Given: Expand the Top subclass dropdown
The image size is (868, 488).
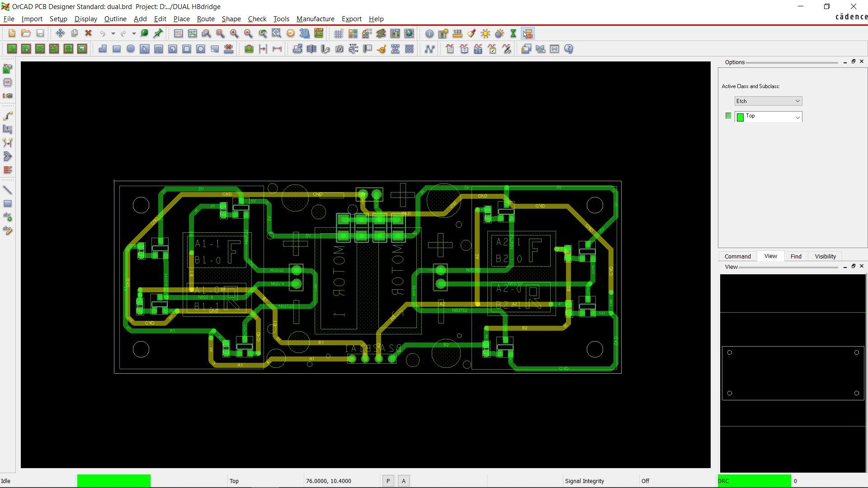Looking at the screenshot, I should coord(797,117).
